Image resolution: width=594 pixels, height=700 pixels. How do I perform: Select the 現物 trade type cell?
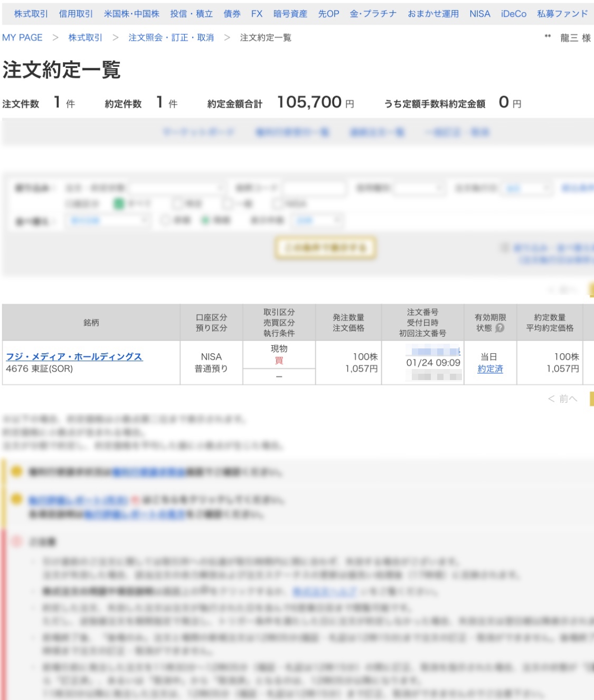[x=279, y=348]
